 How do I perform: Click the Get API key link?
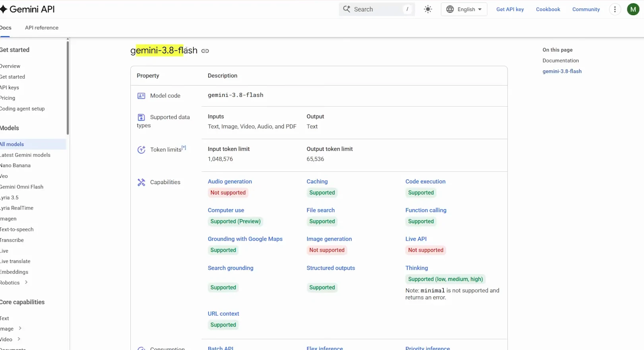(x=510, y=9)
